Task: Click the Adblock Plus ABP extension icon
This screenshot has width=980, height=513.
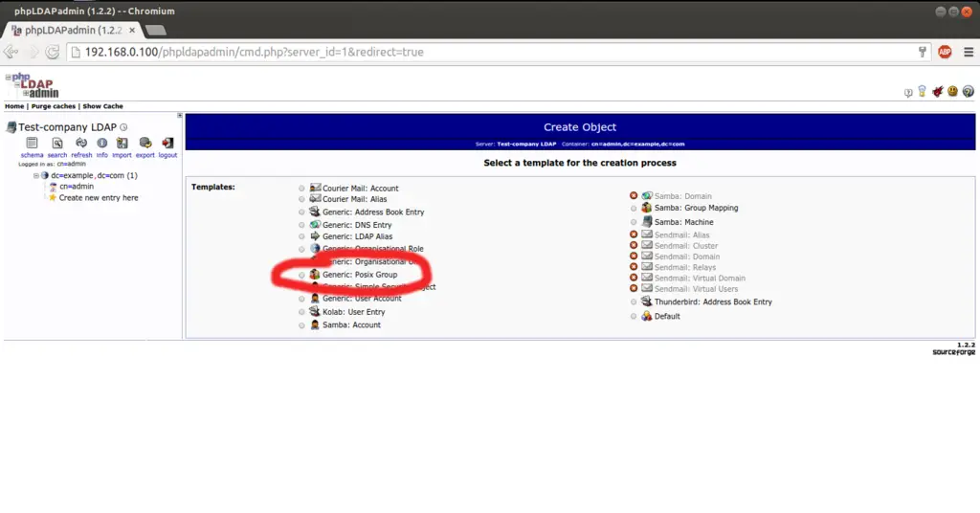Action: click(945, 52)
